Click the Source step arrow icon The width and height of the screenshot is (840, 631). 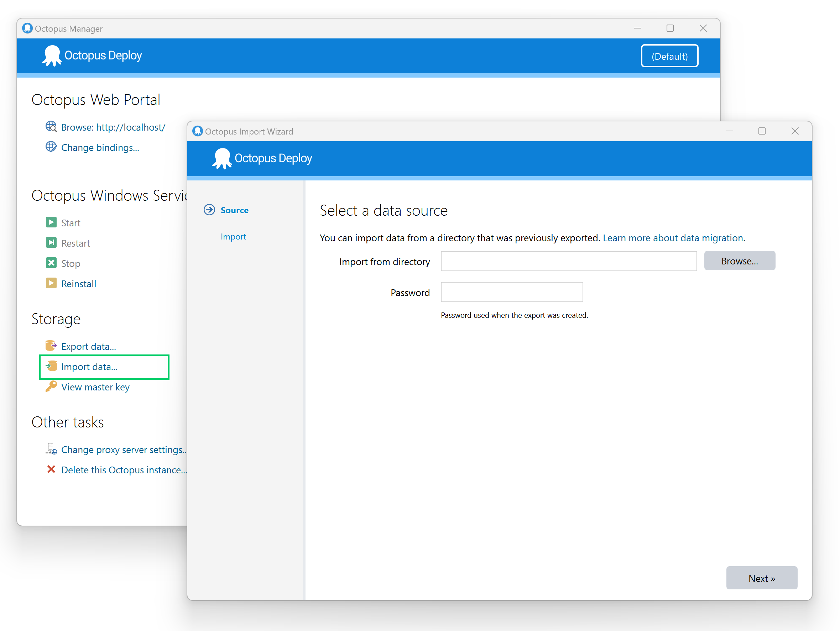point(209,210)
